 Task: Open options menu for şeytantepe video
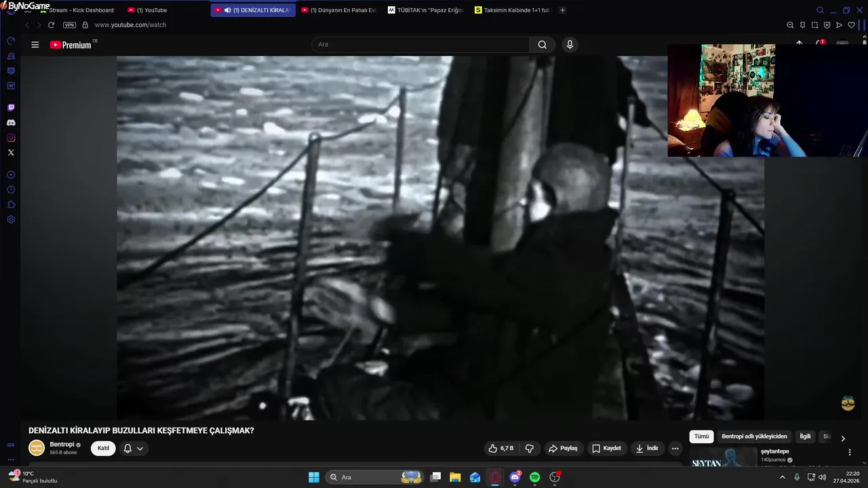pos(850,452)
